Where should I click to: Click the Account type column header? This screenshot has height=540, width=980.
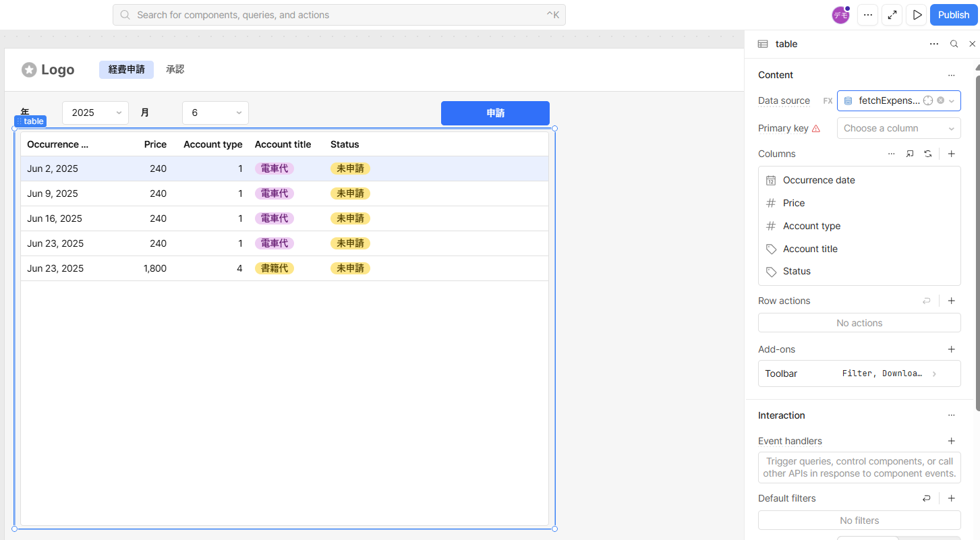tap(212, 144)
